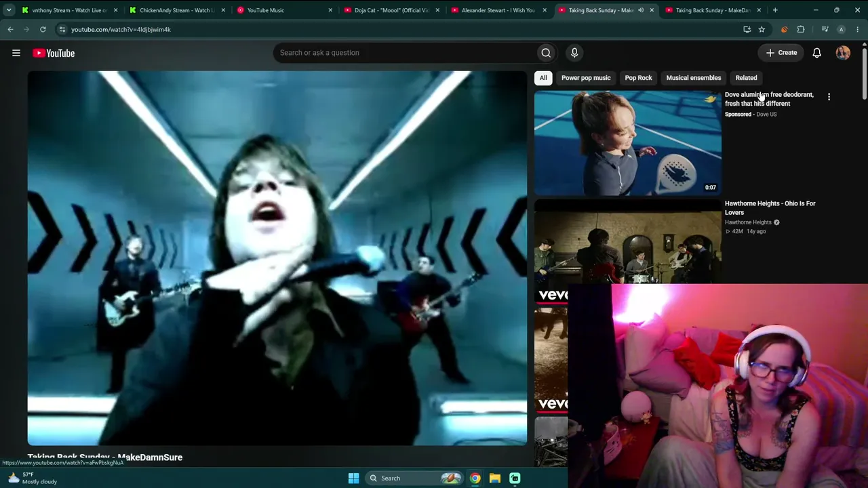Filter by Power pop music chip
The image size is (868, 488).
pyautogui.click(x=586, y=78)
